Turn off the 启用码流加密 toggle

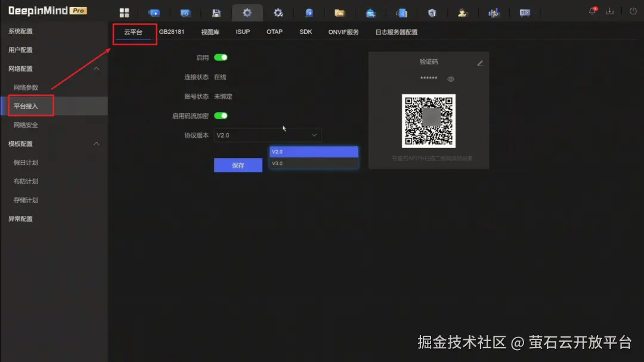tap(220, 115)
